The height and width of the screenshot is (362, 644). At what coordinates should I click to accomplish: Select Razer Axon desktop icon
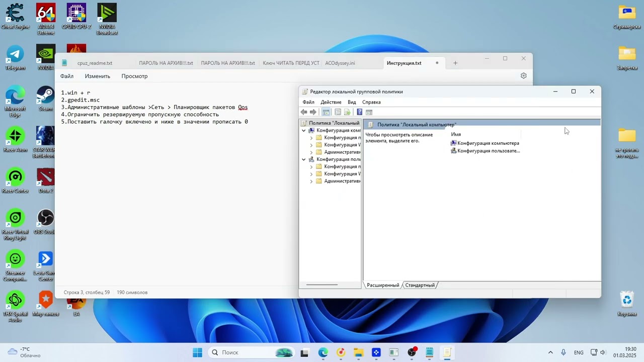click(15, 140)
